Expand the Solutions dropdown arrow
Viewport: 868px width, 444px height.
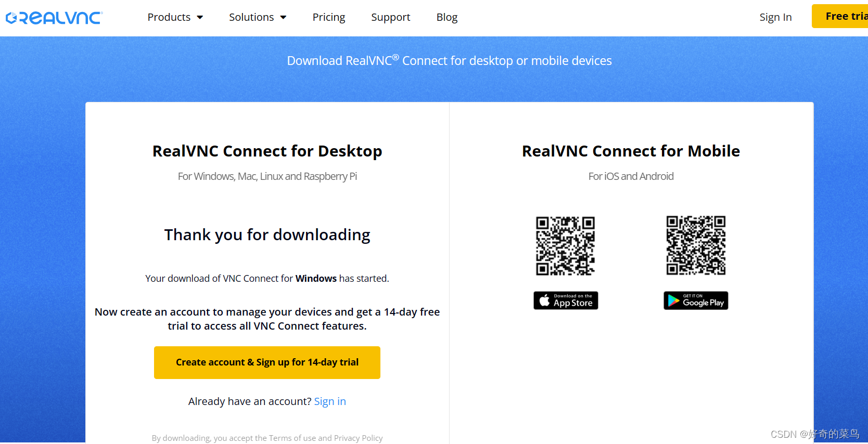point(283,18)
